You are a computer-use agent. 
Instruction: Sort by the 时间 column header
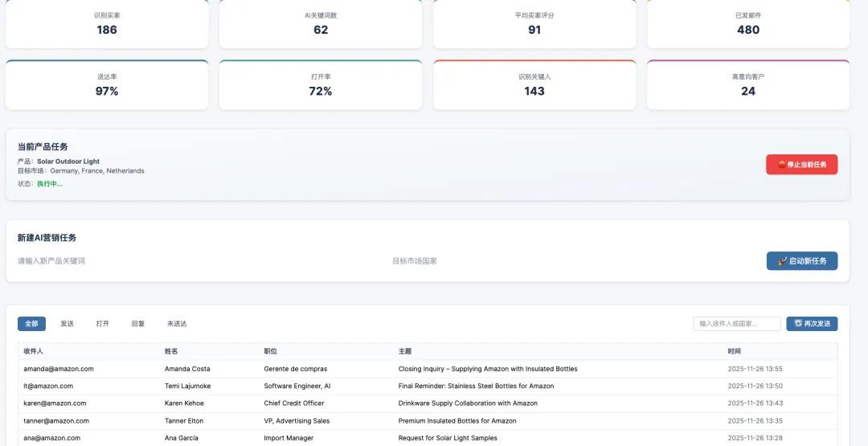(734, 351)
